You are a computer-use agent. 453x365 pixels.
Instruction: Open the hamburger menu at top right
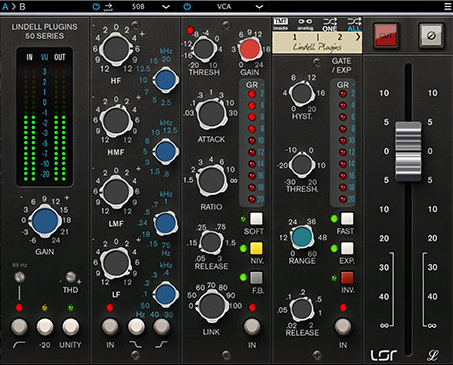coord(448,6)
